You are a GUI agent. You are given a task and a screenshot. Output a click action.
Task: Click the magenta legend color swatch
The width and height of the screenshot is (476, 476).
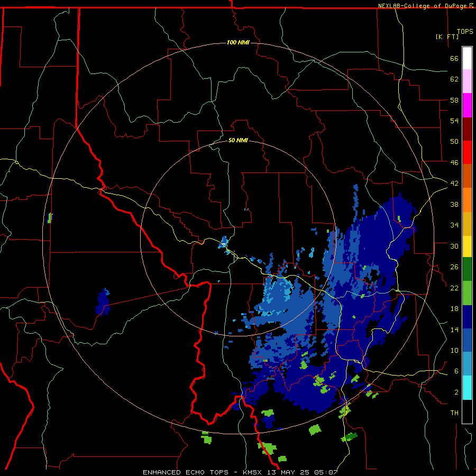467,105
